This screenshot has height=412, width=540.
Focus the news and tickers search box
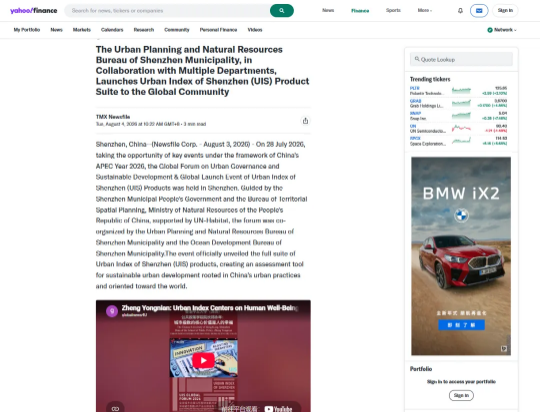(167, 11)
